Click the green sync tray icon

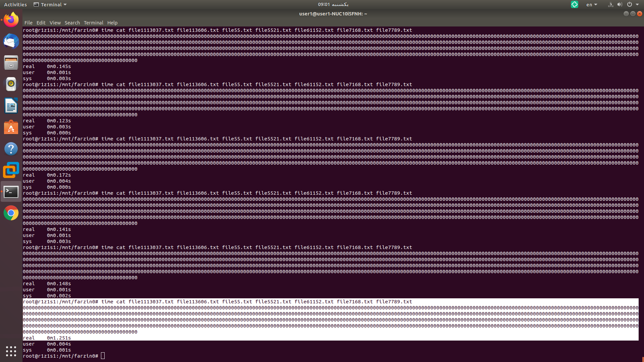[575, 4]
